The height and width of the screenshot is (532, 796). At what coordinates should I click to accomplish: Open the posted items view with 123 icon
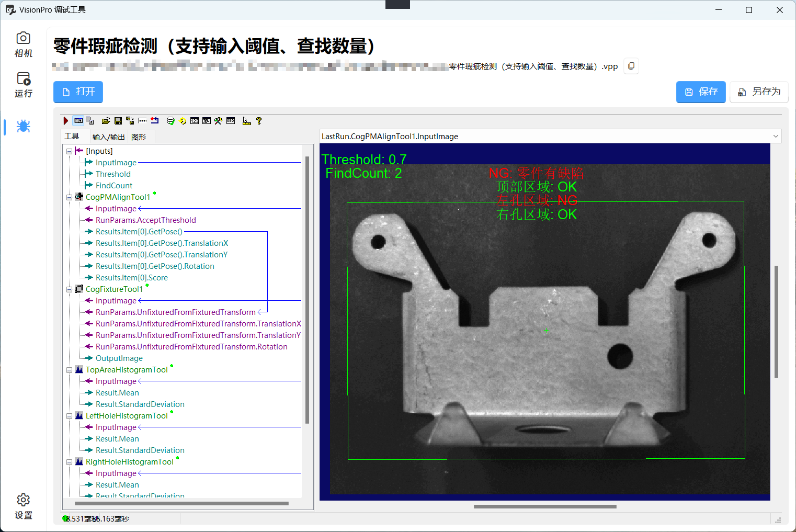(194, 120)
